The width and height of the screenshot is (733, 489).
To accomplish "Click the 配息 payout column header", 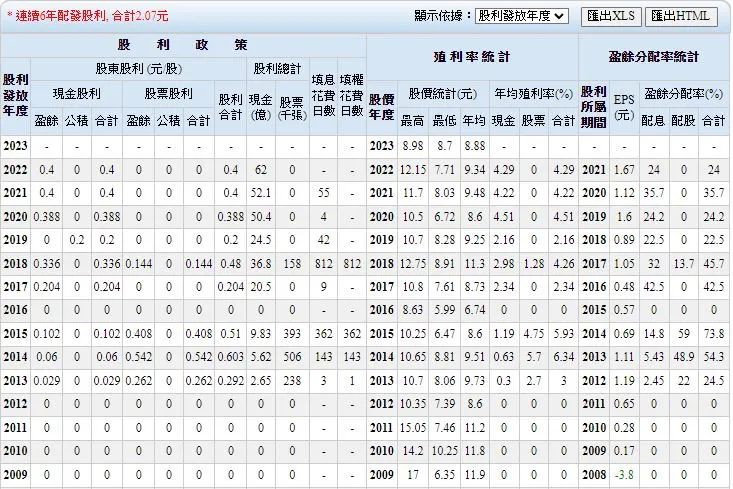I will (653, 121).
